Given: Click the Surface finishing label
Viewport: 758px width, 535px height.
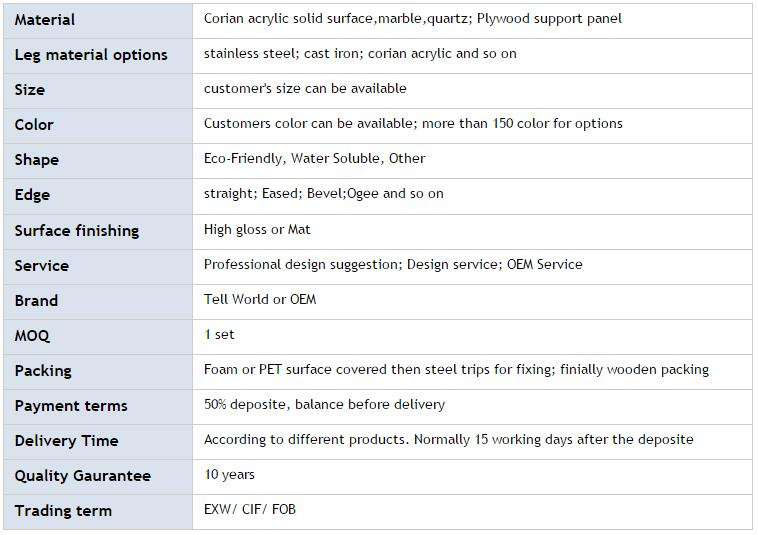Looking at the screenshot, I should 77,231.
